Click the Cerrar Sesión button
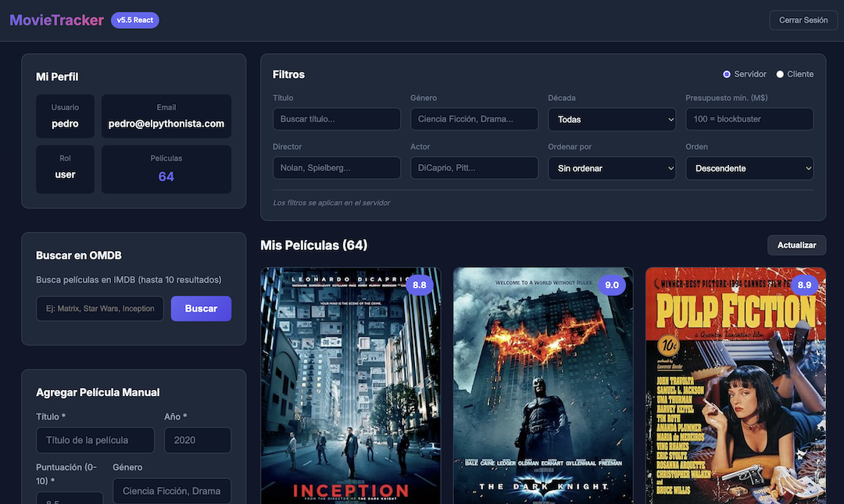The image size is (844, 504). (x=803, y=20)
